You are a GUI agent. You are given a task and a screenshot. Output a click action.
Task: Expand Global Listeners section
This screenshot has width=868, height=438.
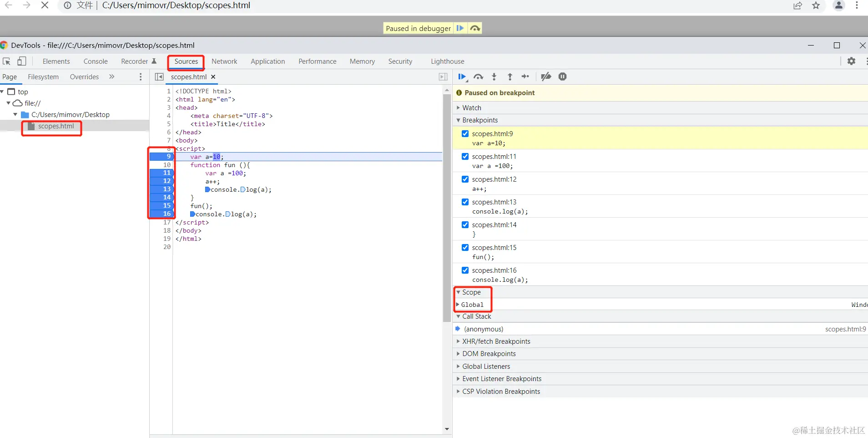click(x=660, y=367)
